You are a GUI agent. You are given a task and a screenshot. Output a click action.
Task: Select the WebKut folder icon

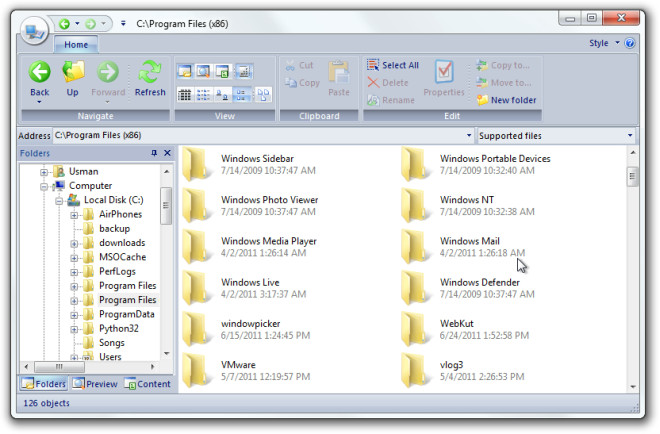click(x=415, y=330)
